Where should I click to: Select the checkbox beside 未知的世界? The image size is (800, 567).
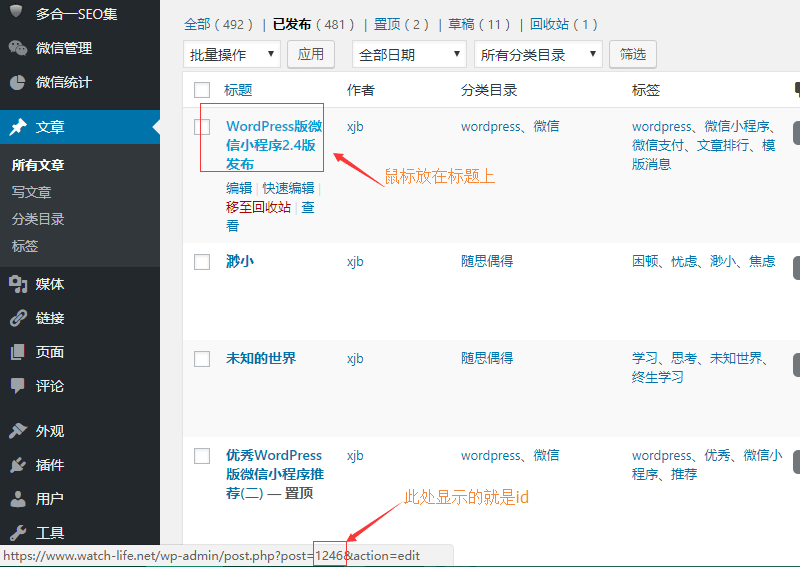coord(202,359)
